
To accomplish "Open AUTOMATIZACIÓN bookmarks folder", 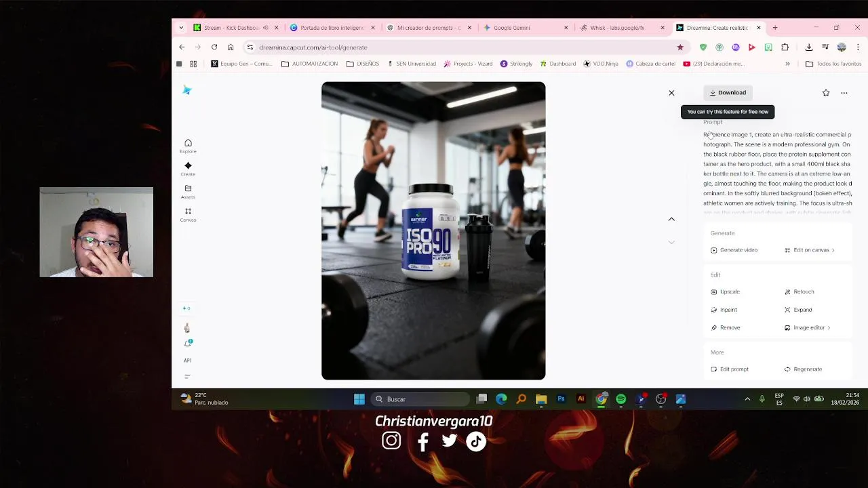I will coord(309,64).
